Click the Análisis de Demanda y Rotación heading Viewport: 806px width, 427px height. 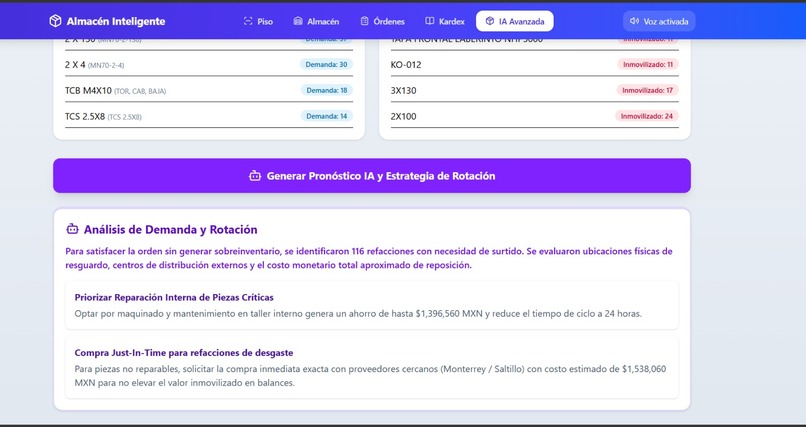click(x=171, y=229)
